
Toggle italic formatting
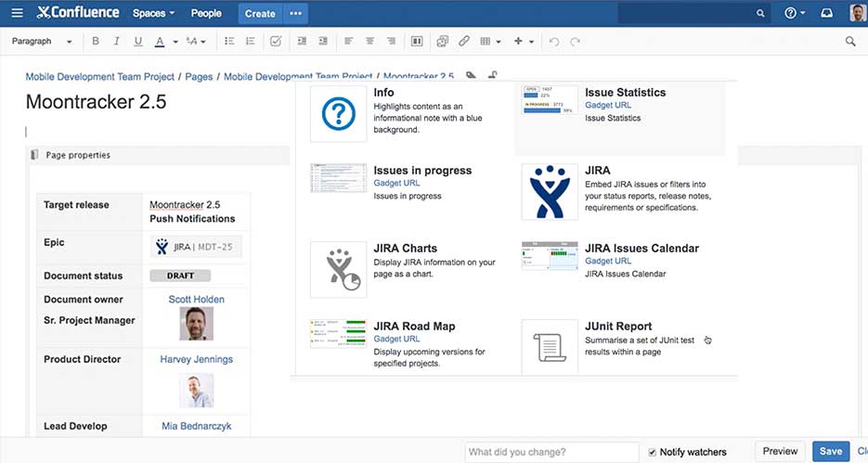(x=116, y=41)
